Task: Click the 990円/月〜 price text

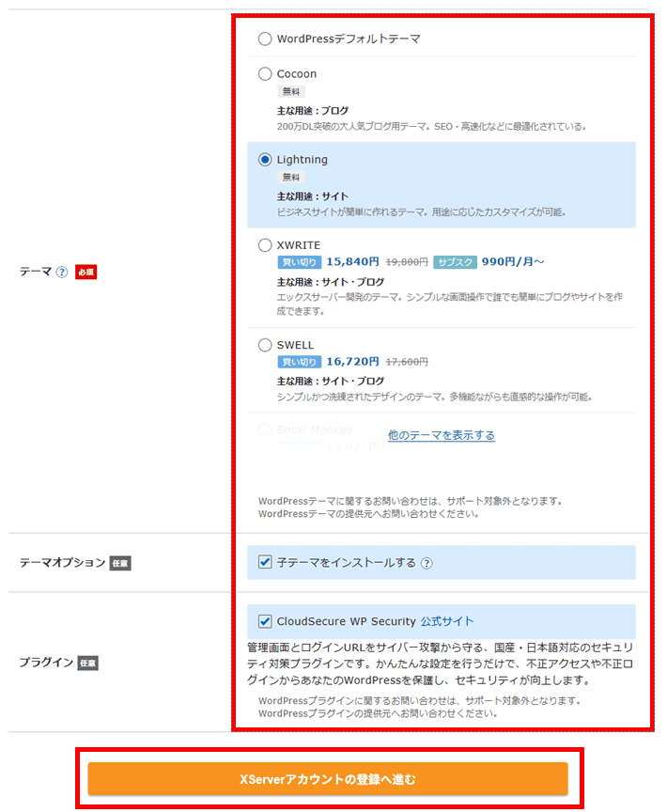Action: tap(513, 261)
